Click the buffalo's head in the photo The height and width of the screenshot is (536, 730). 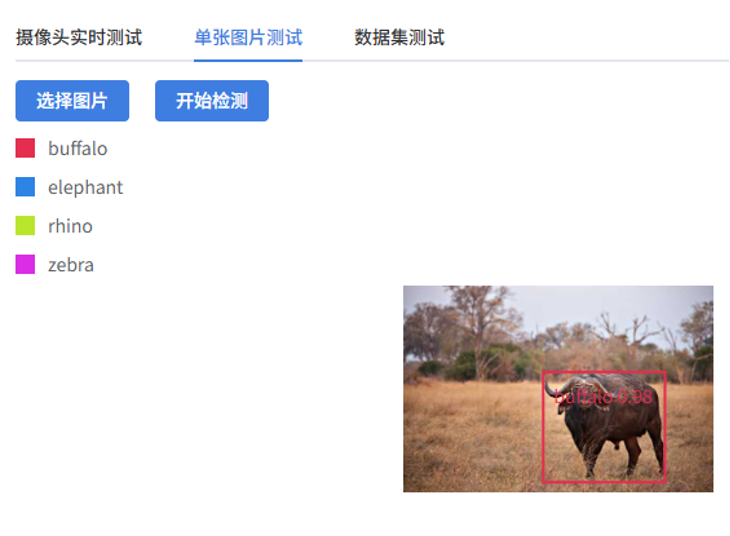coord(575,396)
